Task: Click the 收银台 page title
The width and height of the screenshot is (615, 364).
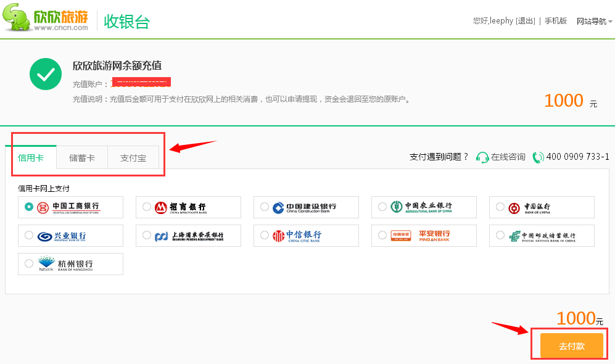Action: pyautogui.click(x=126, y=22)
